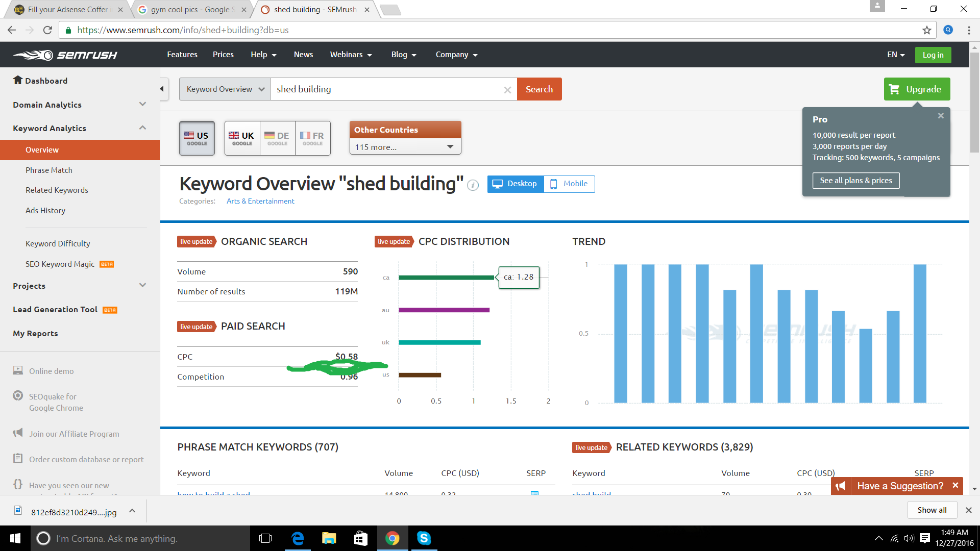This screenshot has width=980, height=551.
Task: Open News in top navigation
Action: click(303, 55)
